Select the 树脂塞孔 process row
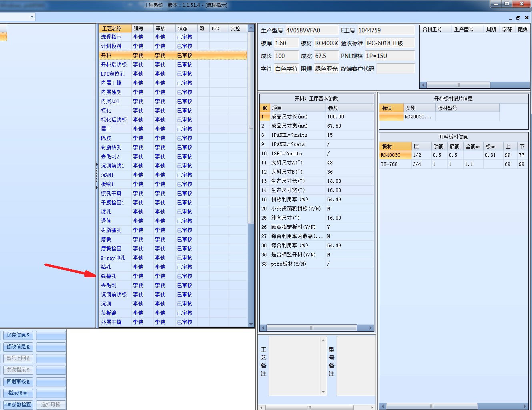Screen dimensions: 532x410 tap(173, 230)
